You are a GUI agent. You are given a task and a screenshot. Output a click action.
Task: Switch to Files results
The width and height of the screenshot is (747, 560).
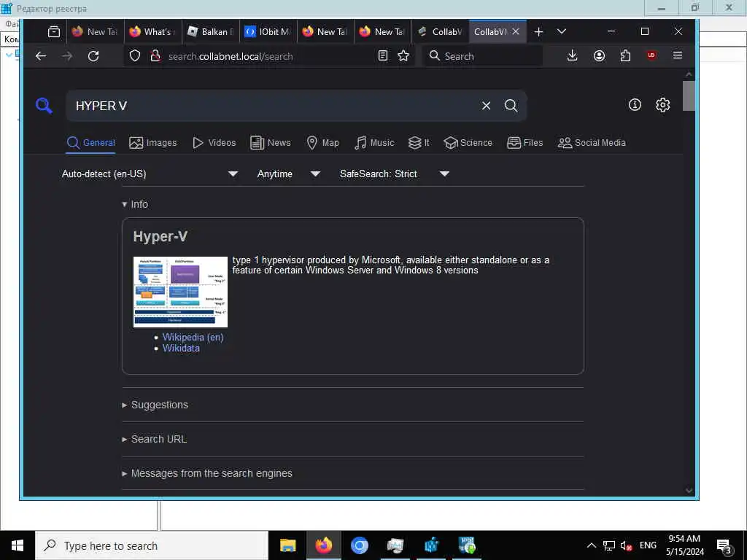coord(525,143)
